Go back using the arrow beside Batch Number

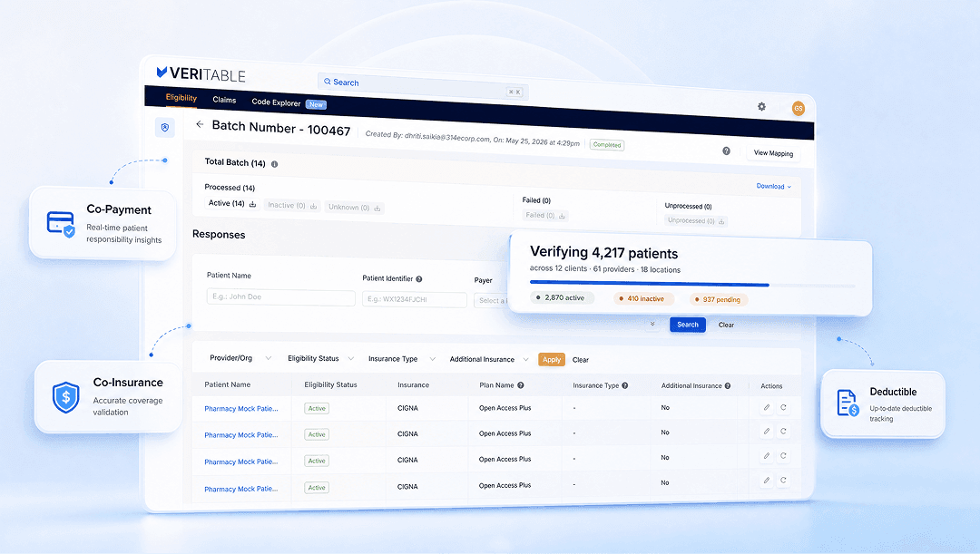pos(200,124)
